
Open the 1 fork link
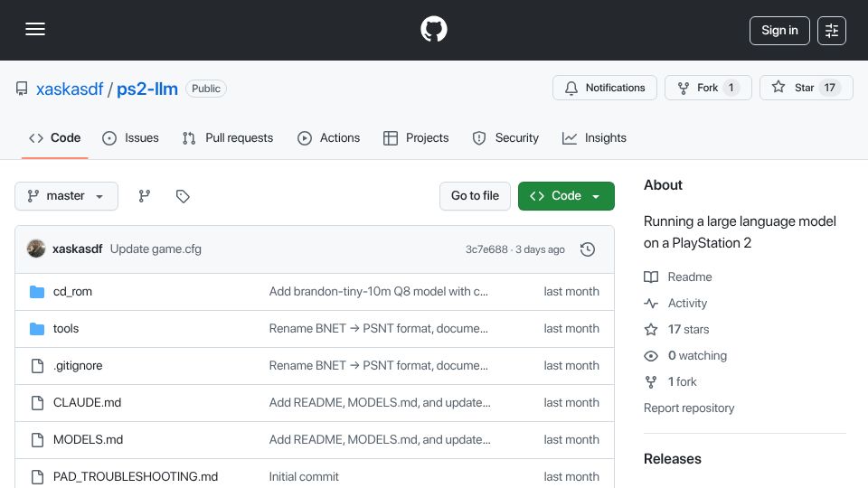tap(683, 381)
